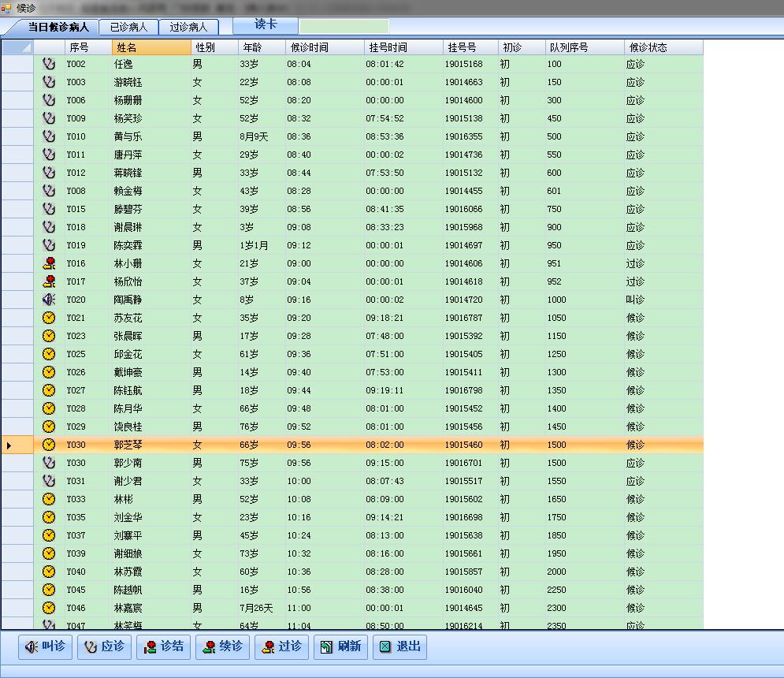Viewport: 784px width, 678px height.
Task: Click speaker calling icon in row Y020 陶禹静
Action: click(x=49, y=300)
